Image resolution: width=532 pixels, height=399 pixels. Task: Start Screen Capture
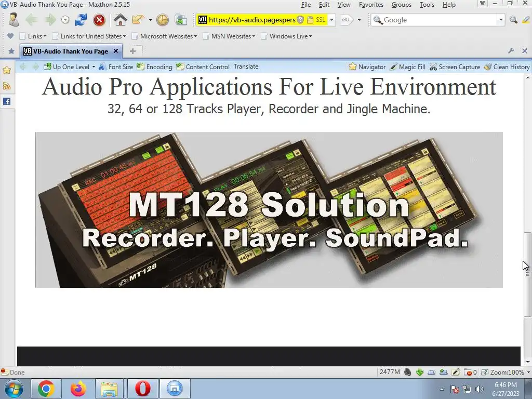(455, 67)
